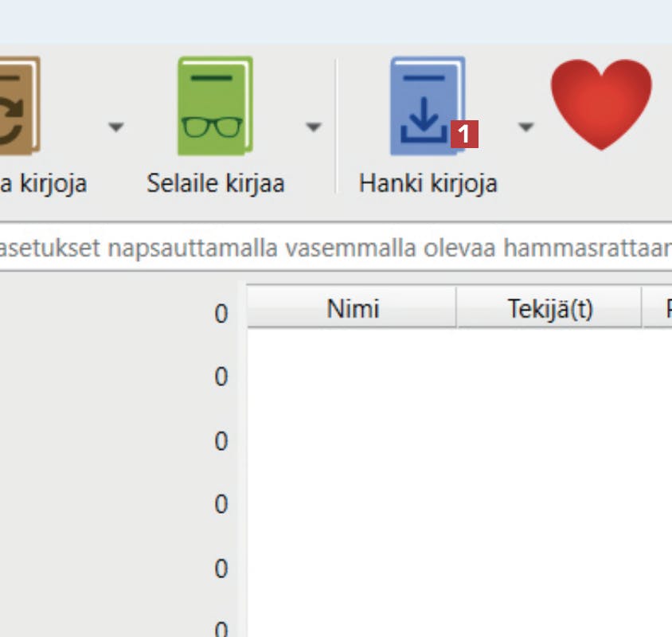672x637 pixels.
Task: Open the green Selaile kirjaa book icon
Action: [215, 105]
